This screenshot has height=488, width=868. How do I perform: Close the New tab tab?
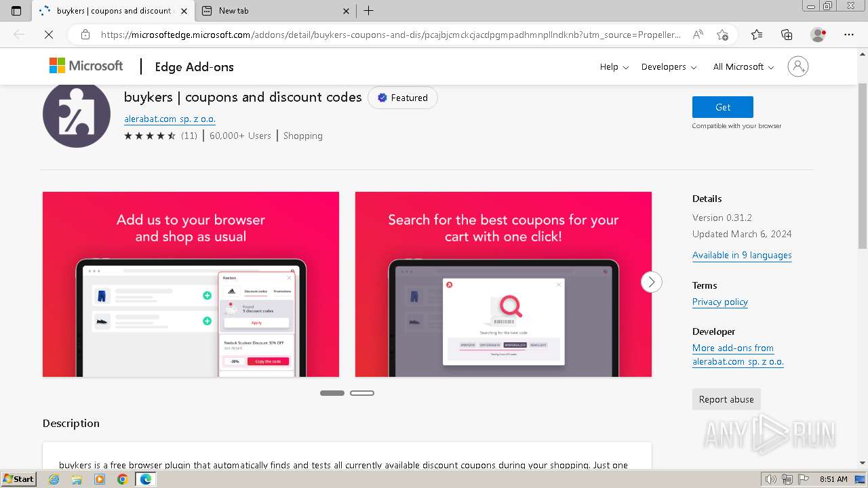[346, 11]
